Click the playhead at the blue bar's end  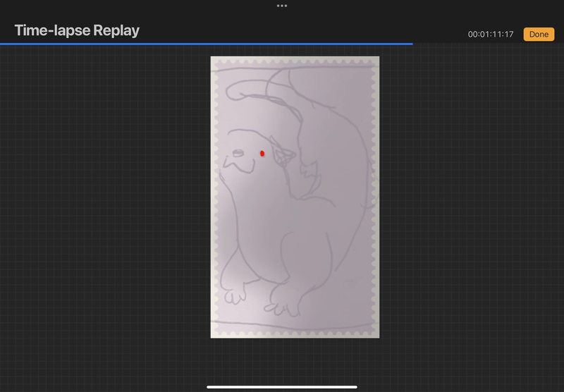pyautogui.click(x=412, y=44)
